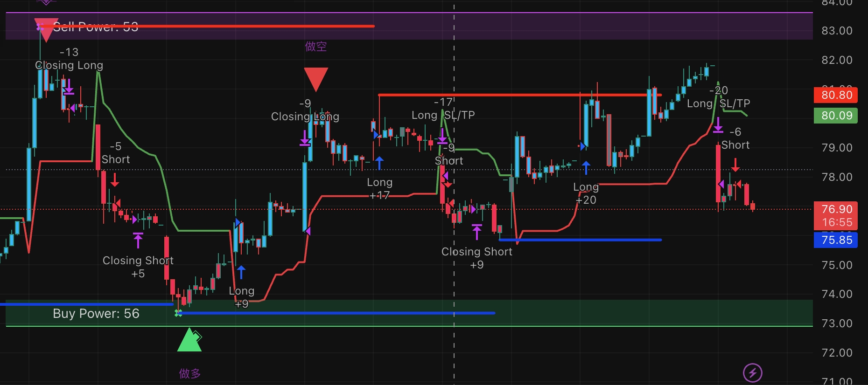
Task: Click 82.00 on the price axis
Action: 837,60
